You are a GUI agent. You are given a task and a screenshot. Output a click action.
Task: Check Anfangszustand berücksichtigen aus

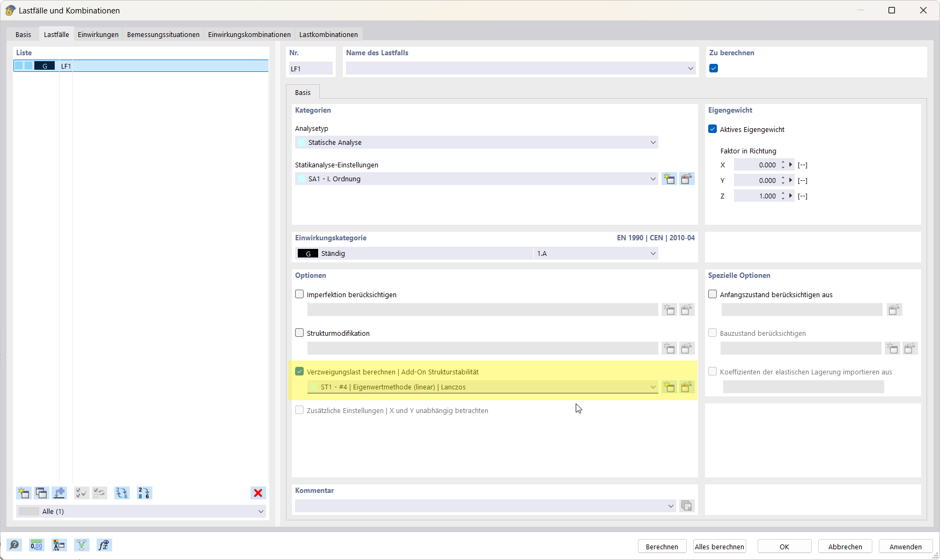pos(713,294)
